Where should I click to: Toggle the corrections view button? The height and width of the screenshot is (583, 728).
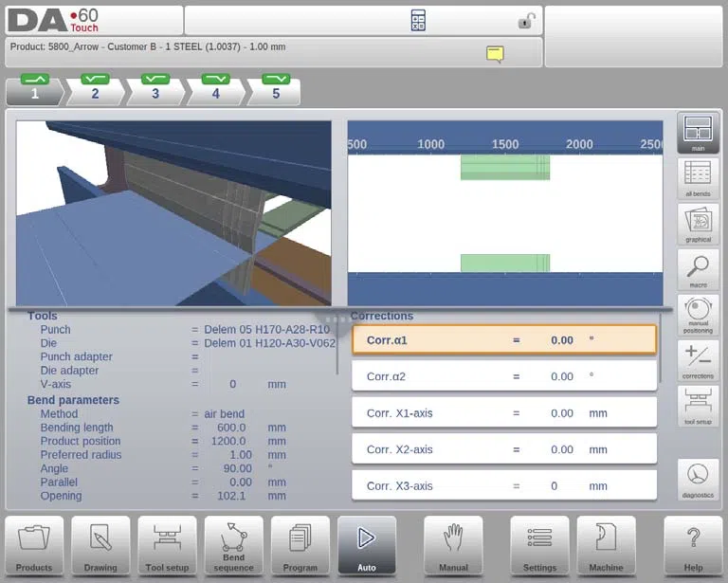pos(698,360)
